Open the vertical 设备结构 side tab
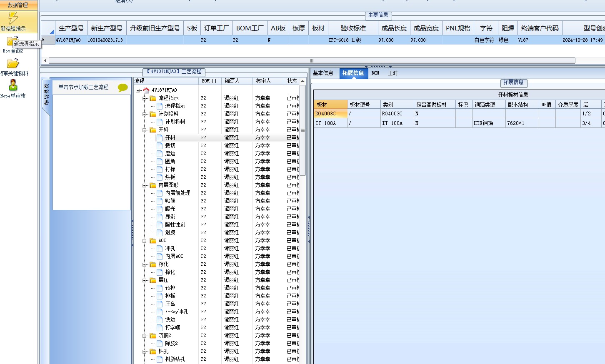The image size is (605, 364). point(46,95)
